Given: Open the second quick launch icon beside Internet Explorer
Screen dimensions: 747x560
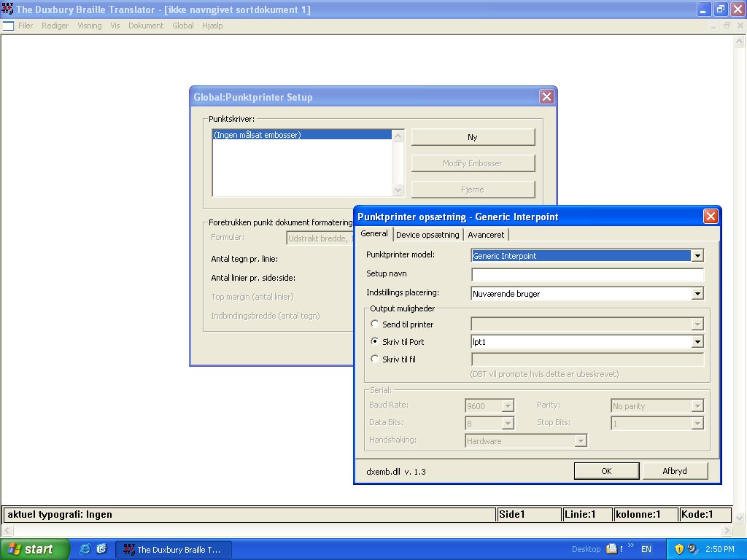Looking at the screenshot, I should pos(101,549).
